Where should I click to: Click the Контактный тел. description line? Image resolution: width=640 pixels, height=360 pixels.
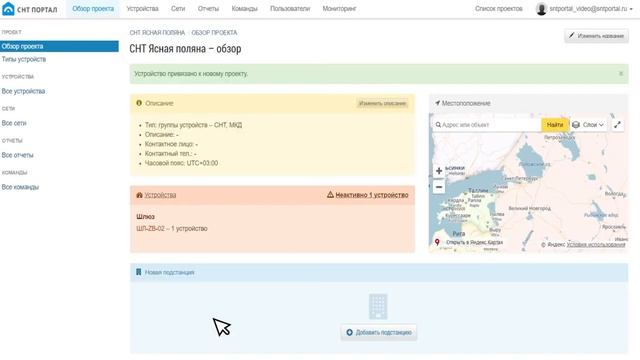pyautogui.click(x=171, y=153)
